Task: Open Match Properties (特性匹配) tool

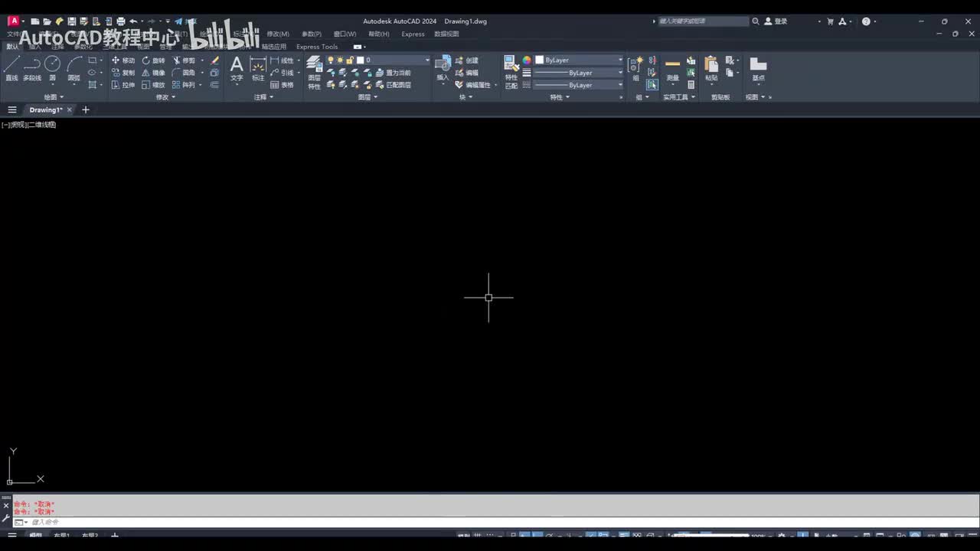Action: coord(511,73)
